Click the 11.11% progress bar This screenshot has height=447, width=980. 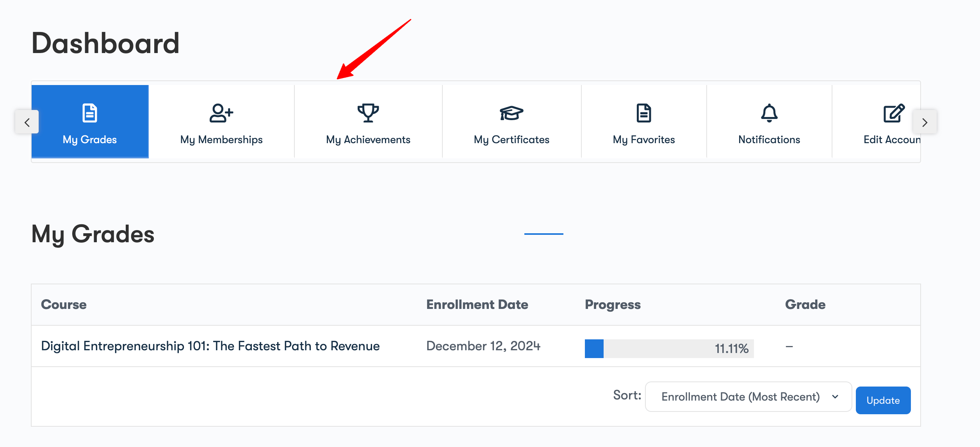click(669, 348)
